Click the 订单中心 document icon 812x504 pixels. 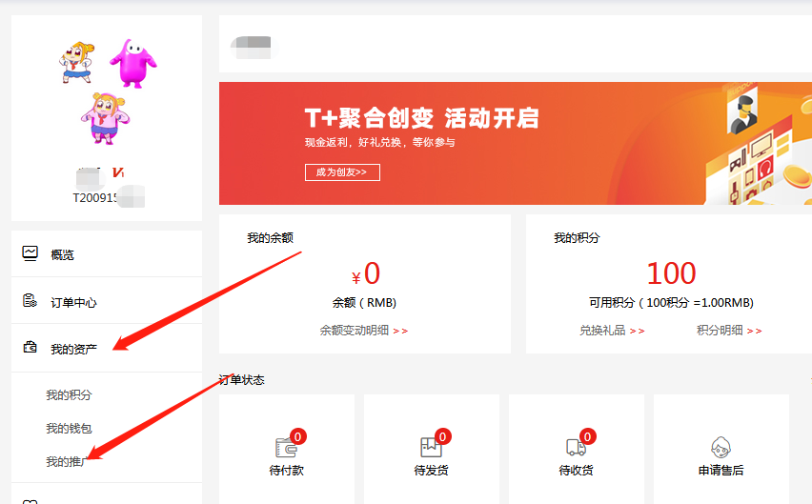pos(30,300)
